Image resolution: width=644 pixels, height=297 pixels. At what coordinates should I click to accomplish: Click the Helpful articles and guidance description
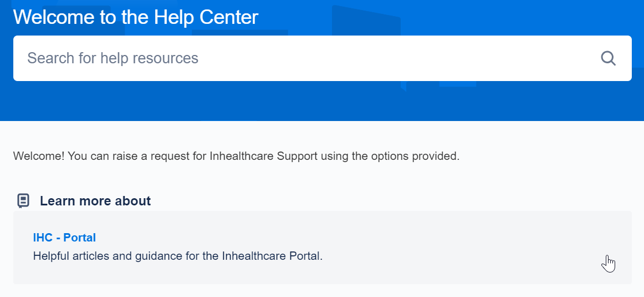tap(177, 256)
